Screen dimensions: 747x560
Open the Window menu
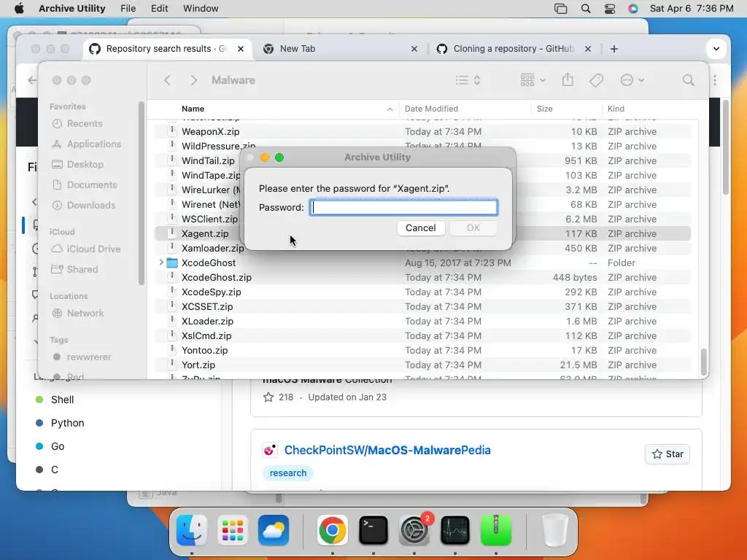point(201,9)
